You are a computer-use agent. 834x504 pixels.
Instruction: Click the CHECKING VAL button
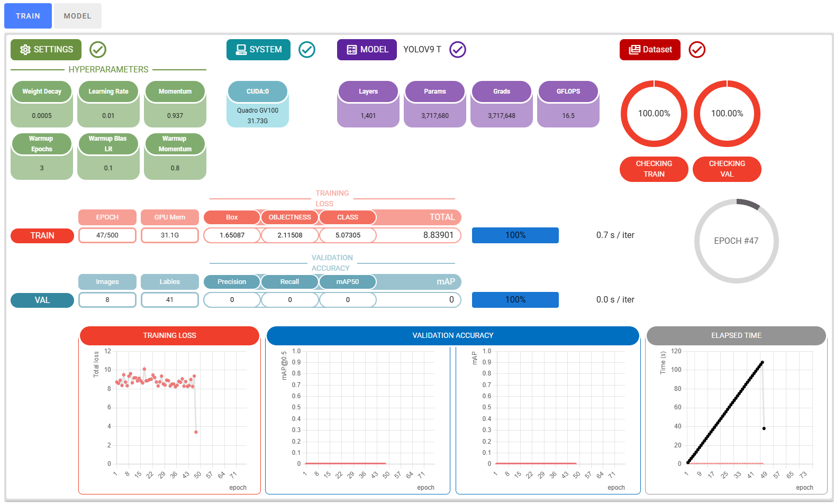727,169
